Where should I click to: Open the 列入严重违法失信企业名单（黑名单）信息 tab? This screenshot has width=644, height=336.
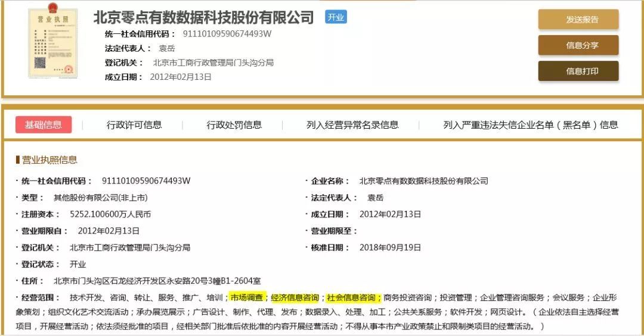pyautogui.click(x=530, y=125)
